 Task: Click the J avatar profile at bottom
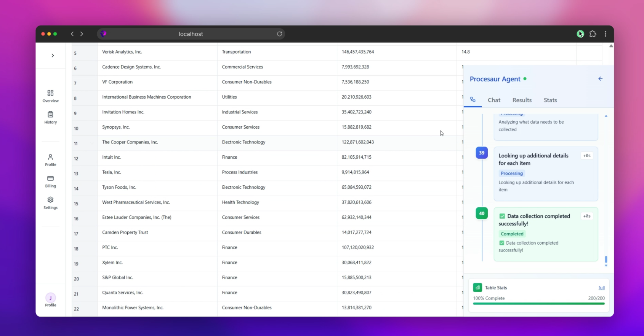(50, 298)
